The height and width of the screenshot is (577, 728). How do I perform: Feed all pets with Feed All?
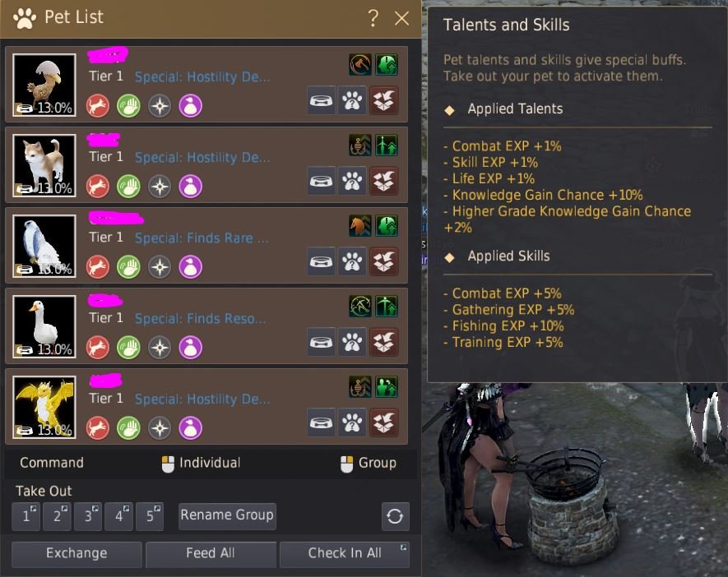[211, 554]
